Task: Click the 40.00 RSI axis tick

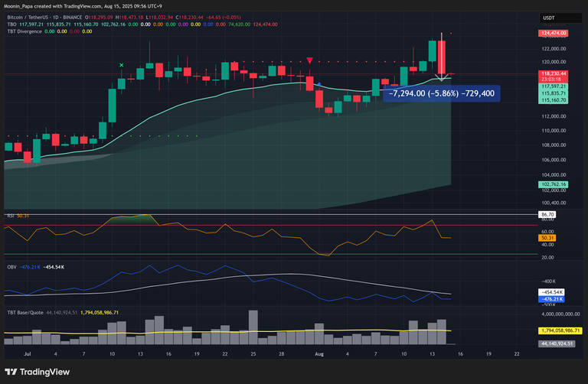Action: [x=548, y=245]
